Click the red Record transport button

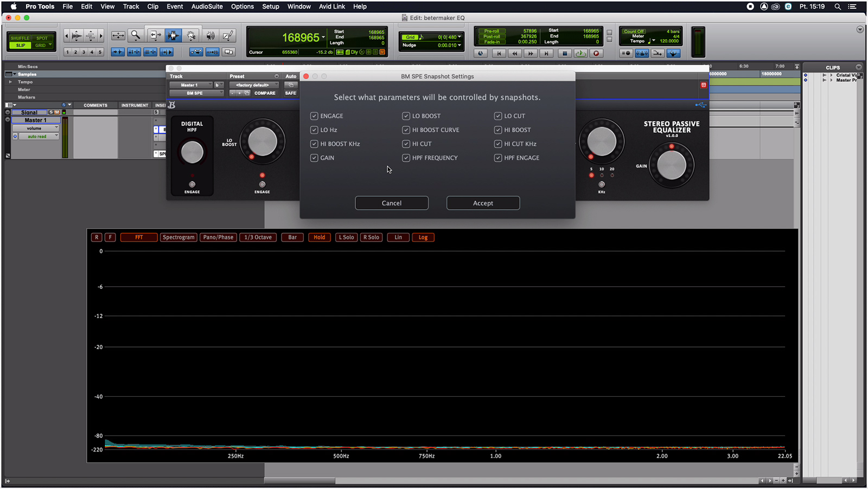point(596,53)
